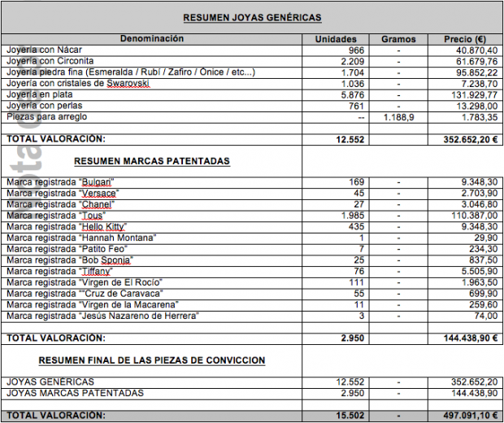Click the 'Marca registrada Hello Kitty' label
504x423 pixels.
67,227
